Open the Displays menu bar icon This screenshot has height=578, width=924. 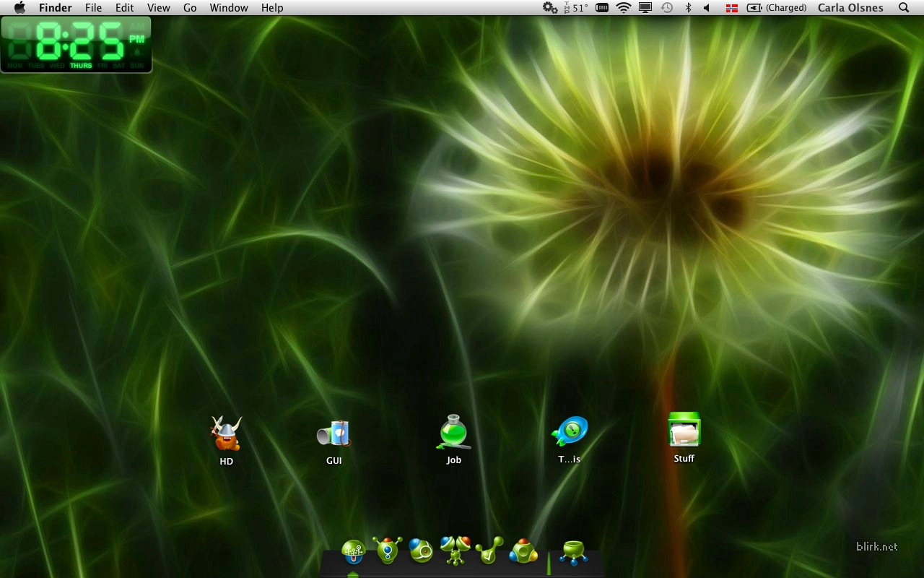coord(645,8)
